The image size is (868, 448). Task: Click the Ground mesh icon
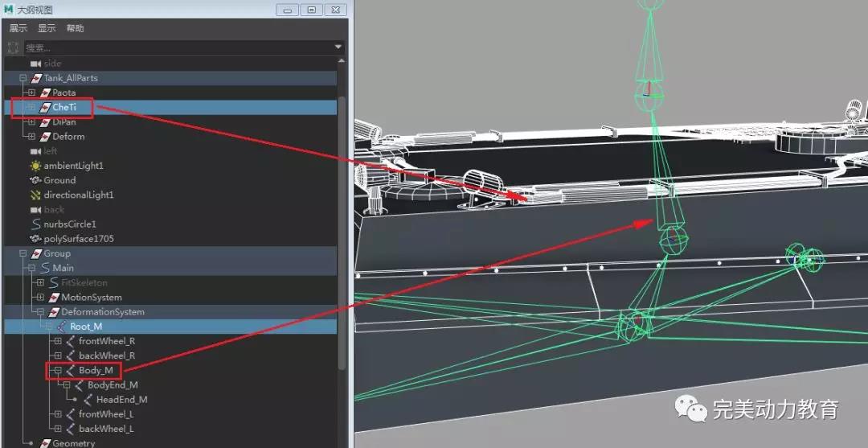35,180
